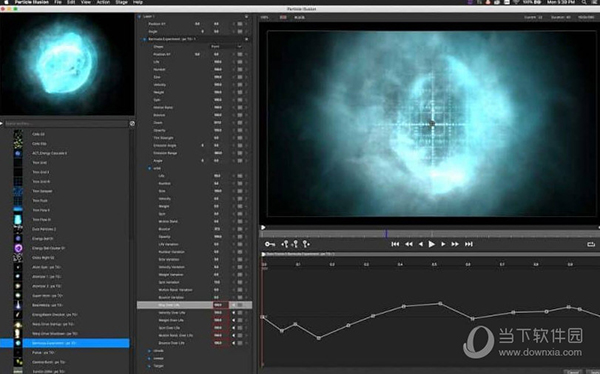Open the View menu
Screen dimensions: 600x374
pyautogui.click(x=86, y=2)
